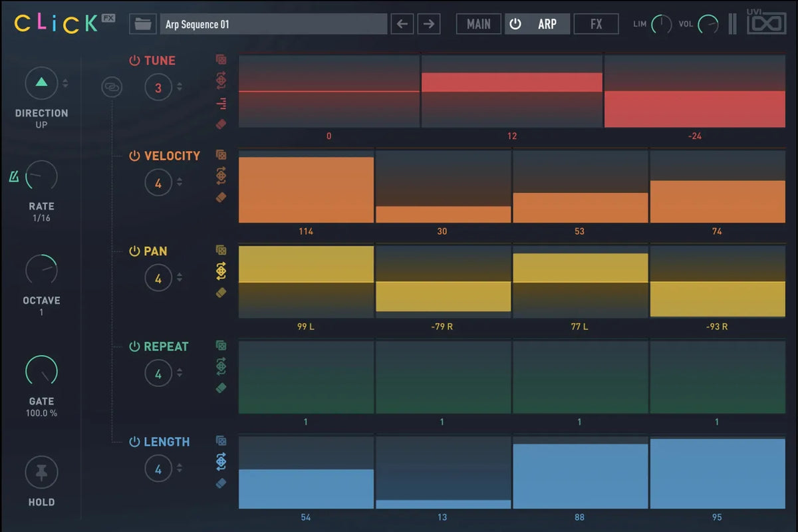This screenshot has width=798, height=532.
Task: Open the preset browser folder icon
Action: [142, 25]
